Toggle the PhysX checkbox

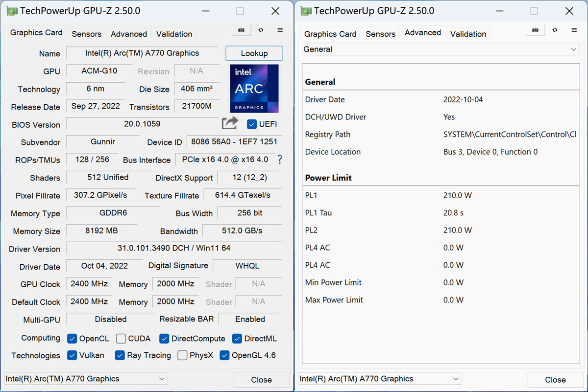[x=182, y=355]
